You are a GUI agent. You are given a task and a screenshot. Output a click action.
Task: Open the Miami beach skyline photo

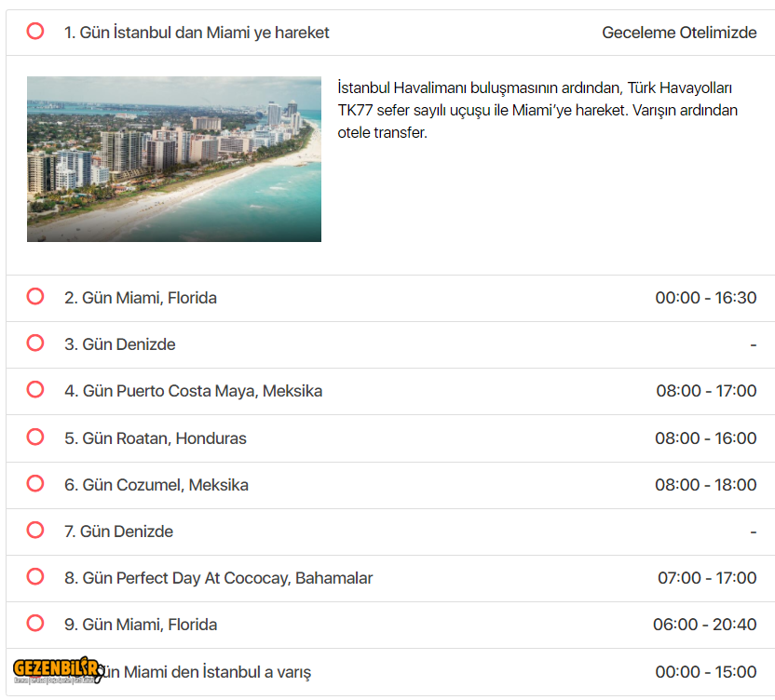click(174, 159)
